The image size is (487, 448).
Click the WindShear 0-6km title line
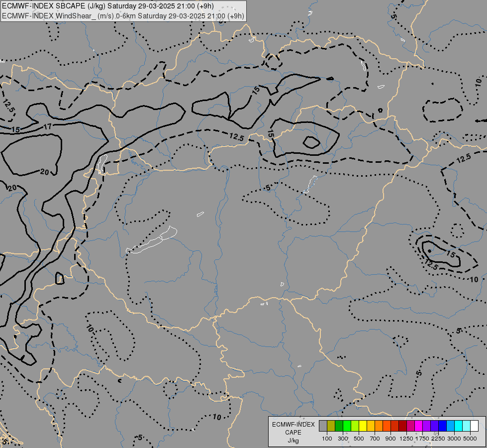click(x=123, y=16)
